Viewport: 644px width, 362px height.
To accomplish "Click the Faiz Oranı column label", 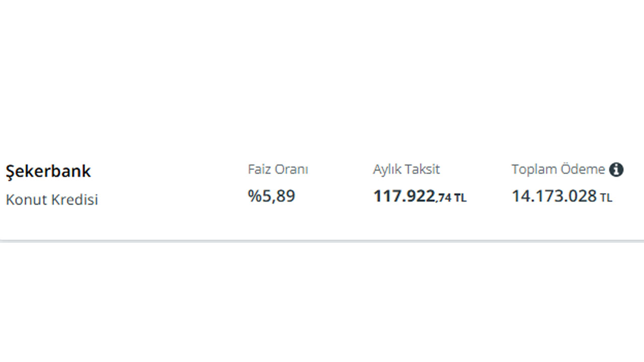I will coord(278,169).
